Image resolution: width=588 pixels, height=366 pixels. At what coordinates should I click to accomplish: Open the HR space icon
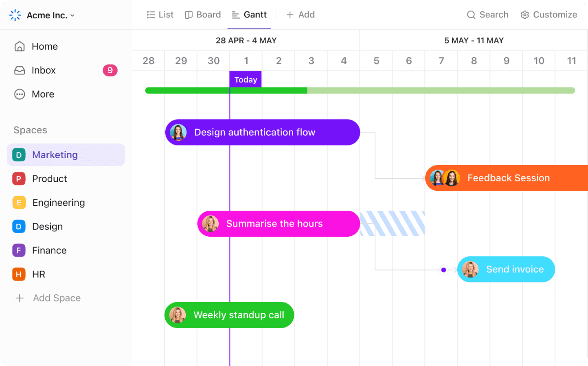tap(19, 274)
